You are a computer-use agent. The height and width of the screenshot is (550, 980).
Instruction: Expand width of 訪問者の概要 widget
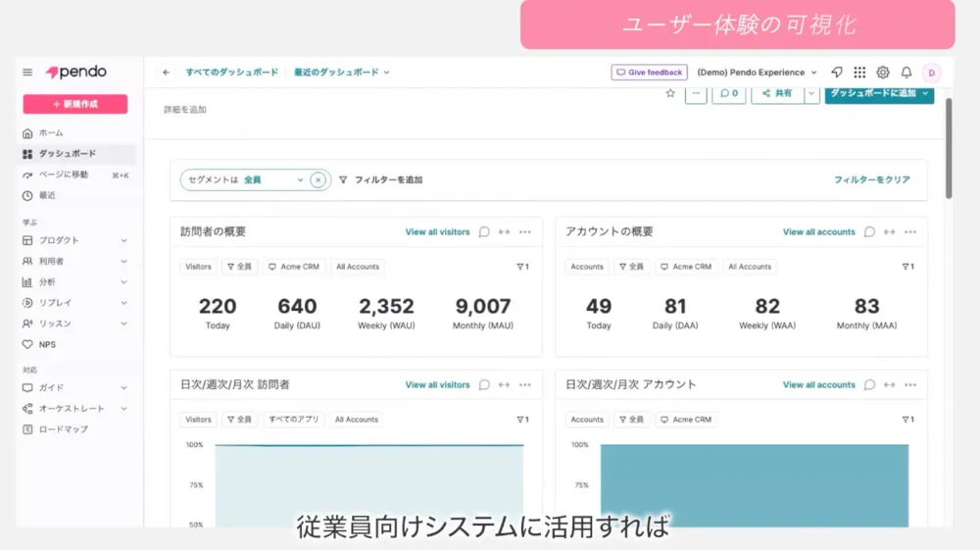504,232
